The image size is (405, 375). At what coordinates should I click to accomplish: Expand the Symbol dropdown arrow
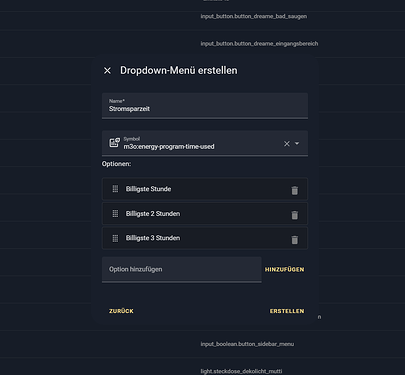click(x=297, y=143)
